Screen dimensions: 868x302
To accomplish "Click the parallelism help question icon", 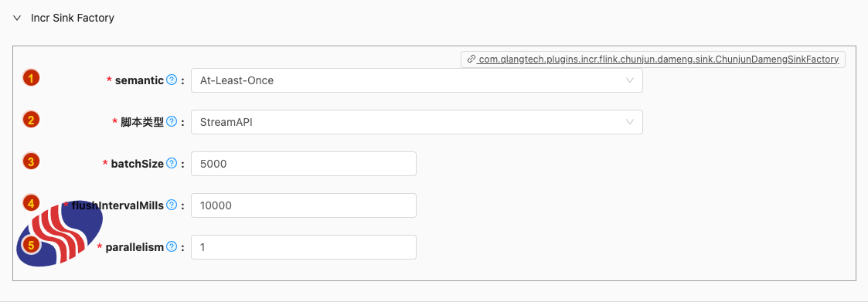I will 172,247.
